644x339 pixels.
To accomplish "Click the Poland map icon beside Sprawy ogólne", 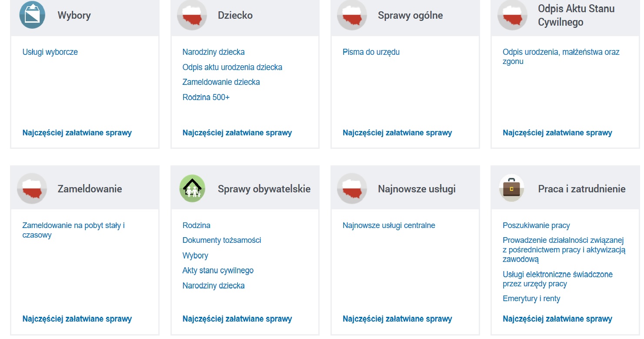I will coord(352,15).
